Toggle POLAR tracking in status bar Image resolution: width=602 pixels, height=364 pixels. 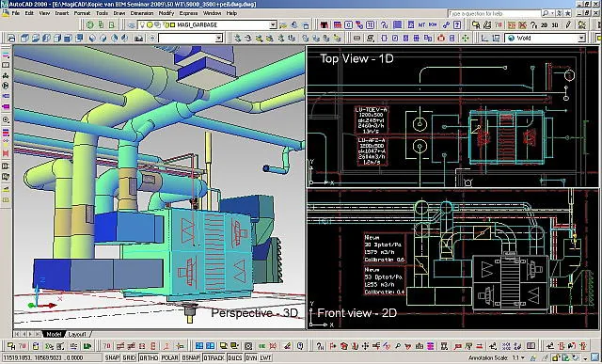pos(169,357)
